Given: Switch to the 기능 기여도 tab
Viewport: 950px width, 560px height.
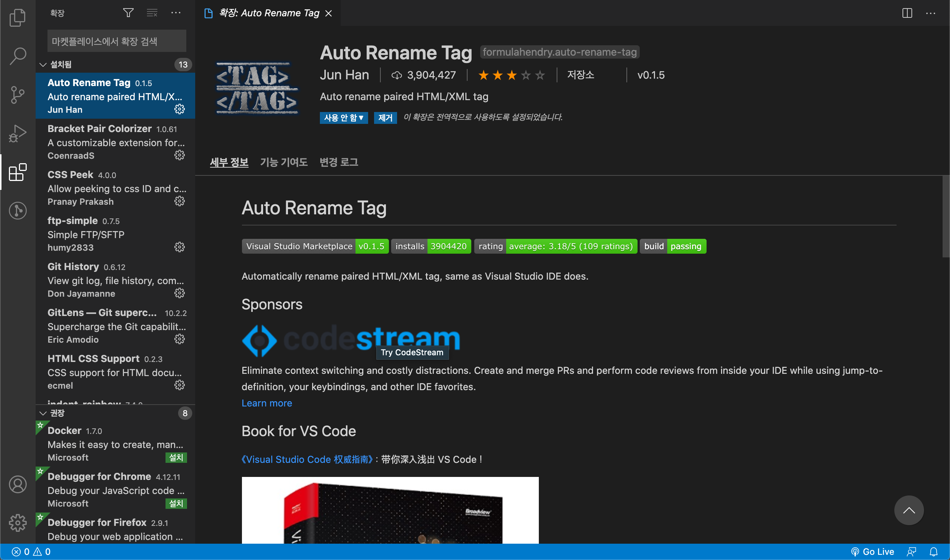Looking at the screenshot, I should [x=284, y=162].
